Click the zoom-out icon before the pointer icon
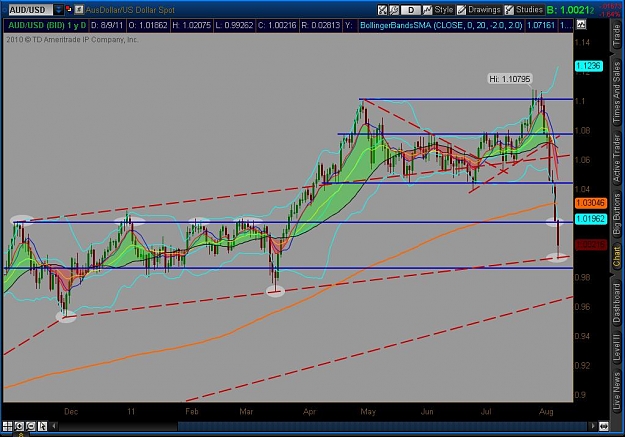625x437 pixels. coord(30,426)
